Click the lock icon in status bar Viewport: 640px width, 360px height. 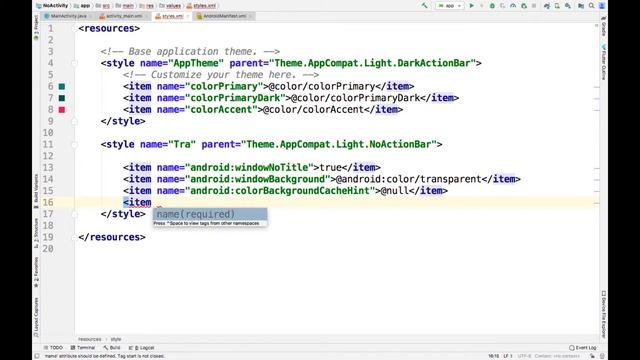point(592,356)
